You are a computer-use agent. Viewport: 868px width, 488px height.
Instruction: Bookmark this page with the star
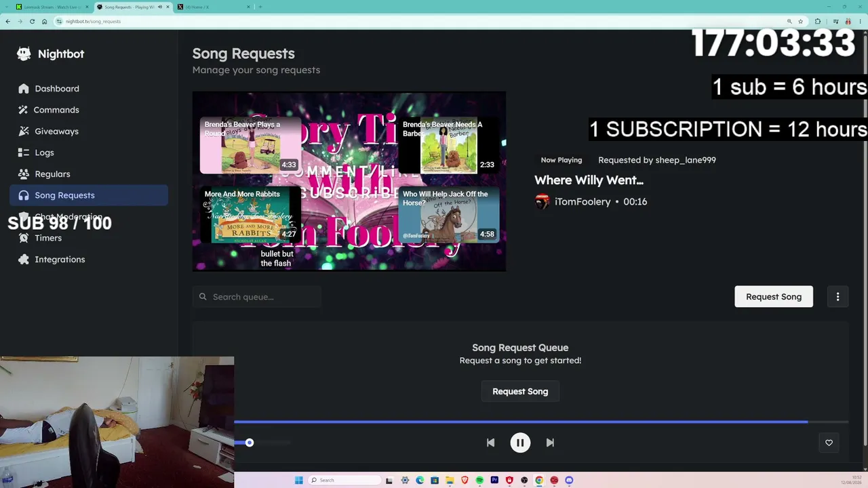click(x=801, y=22)
